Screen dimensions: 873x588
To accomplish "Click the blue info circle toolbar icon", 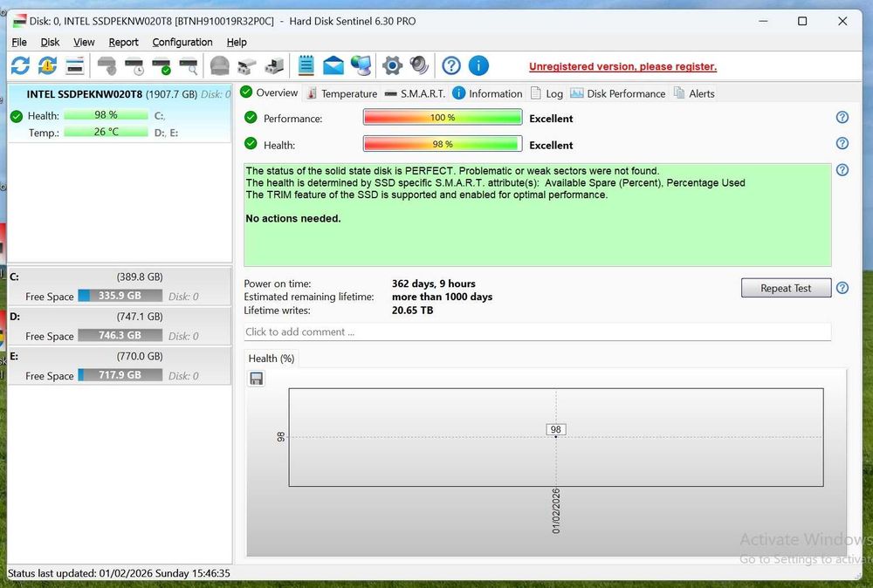I will tap(478, 65).
